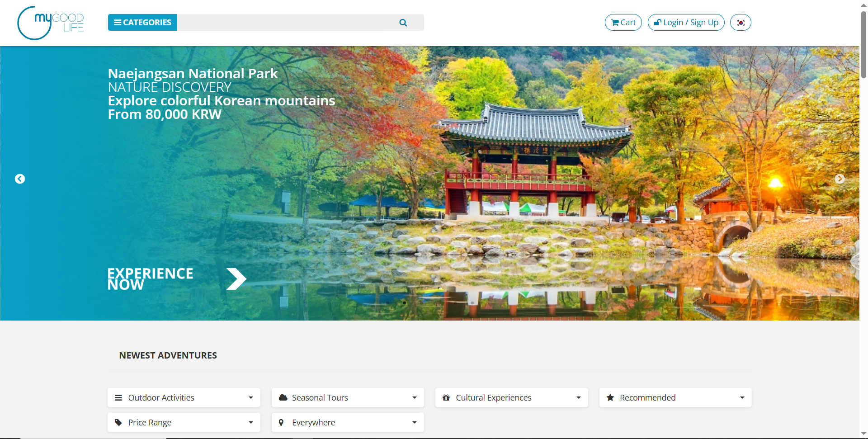Switch language with the Korean flag icon
Image resolution: width=868 pixels, height=439 pixels.
[741, 23]
